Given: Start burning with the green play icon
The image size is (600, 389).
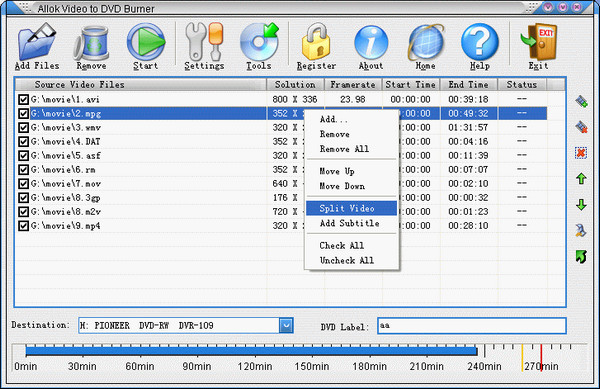Looking at the screenshot, I should 146,42.
